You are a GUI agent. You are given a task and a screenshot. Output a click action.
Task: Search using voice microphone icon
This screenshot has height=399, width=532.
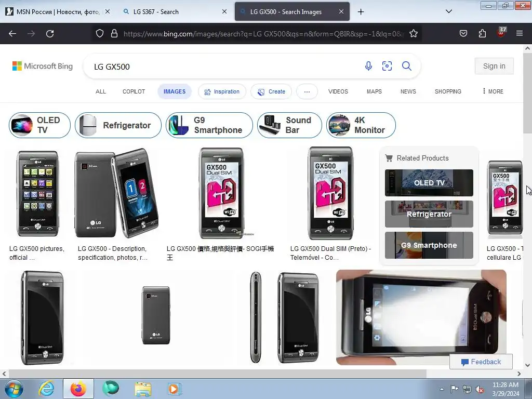(368, 66)
